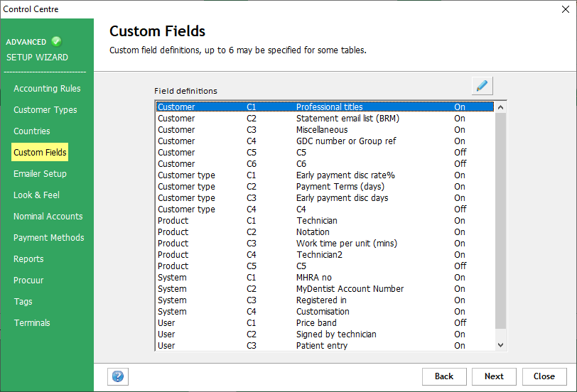Viewport: 577px width, 392px height.
Task: Click the pencil edit icon
Action: click(x=482, y=86)
